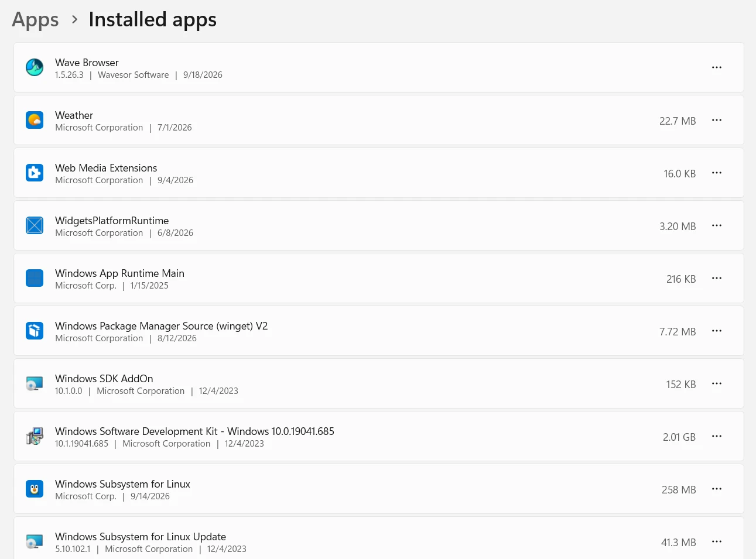Open more options for Windows Package Manager Source
Image resolution: width=756 pixels, height=559 pixels.
(x=717, y=331)
